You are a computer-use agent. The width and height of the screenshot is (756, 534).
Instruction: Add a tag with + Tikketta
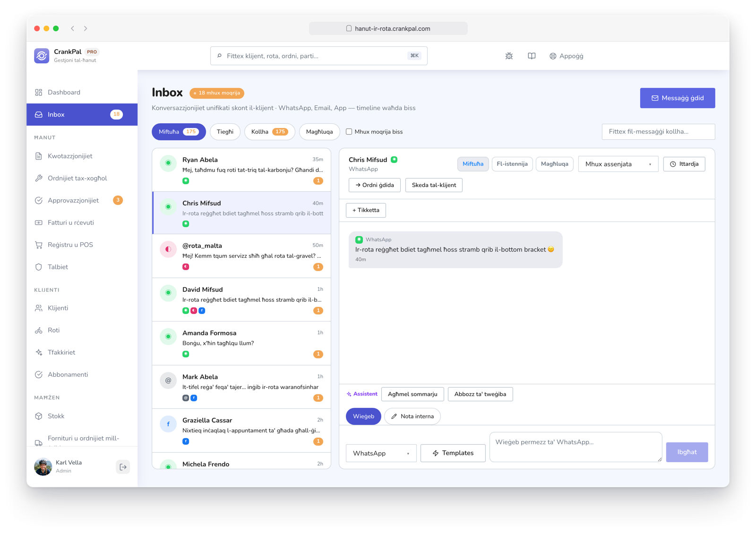click(366, 210)
